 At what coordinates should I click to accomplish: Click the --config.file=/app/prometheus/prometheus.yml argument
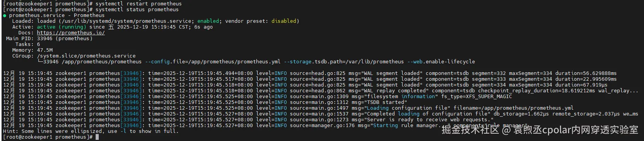213,62
